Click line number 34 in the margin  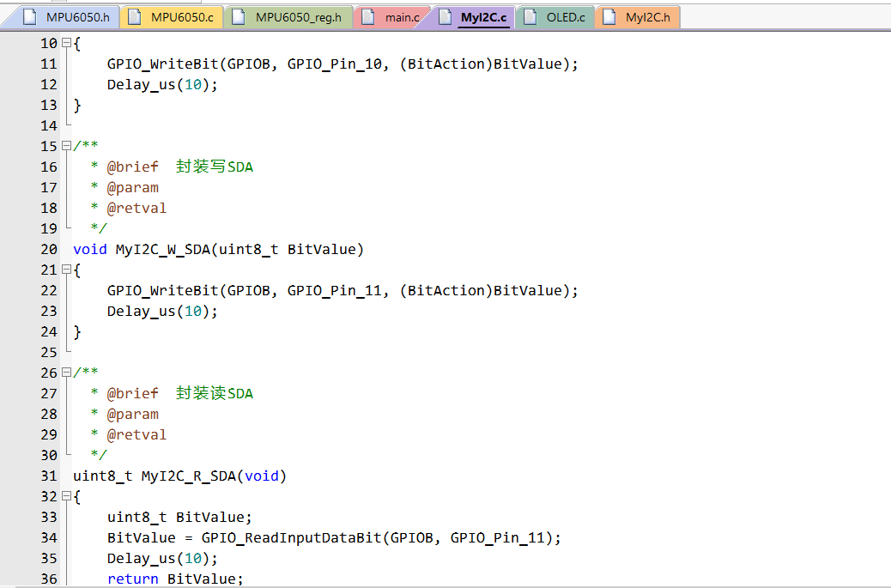pos(49,538)
